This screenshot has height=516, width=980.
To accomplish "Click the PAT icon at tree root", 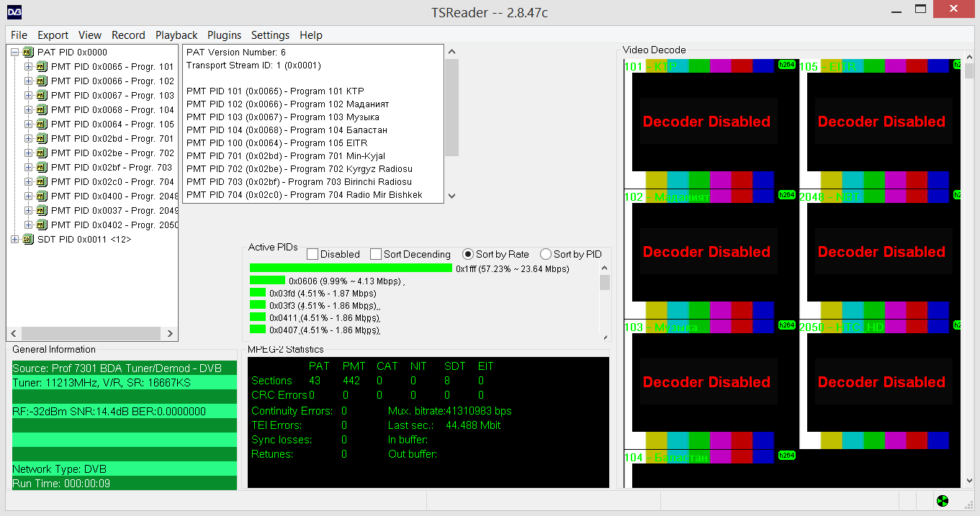I will click(x=28, y=52).
